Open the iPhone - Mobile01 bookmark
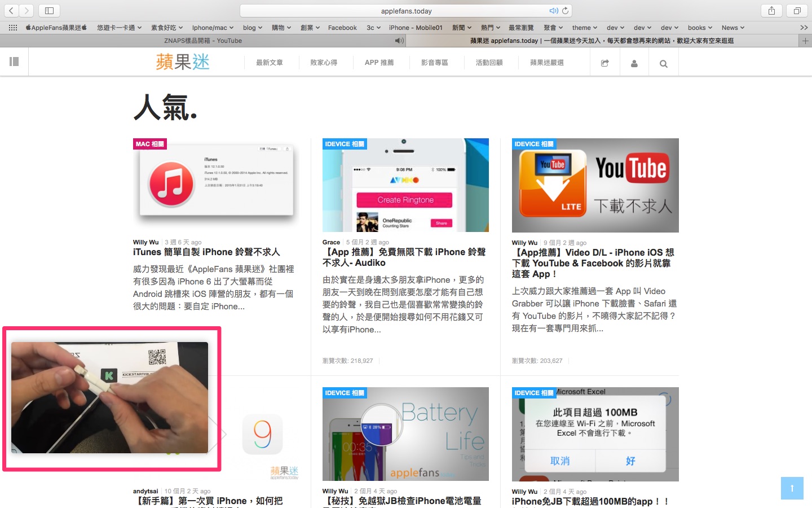812x508 pixels. click(416, 28)
